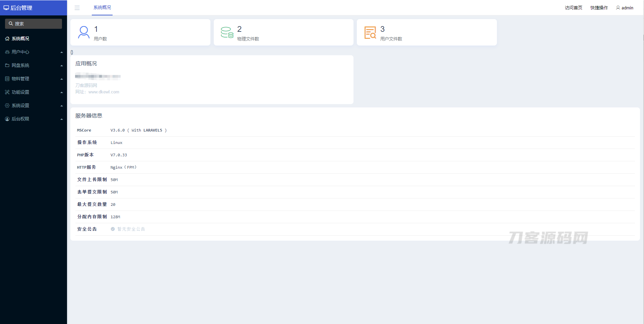Expand the 功能设置 menu arrow
The image size is (644, 324).
[x=62, y=92]
